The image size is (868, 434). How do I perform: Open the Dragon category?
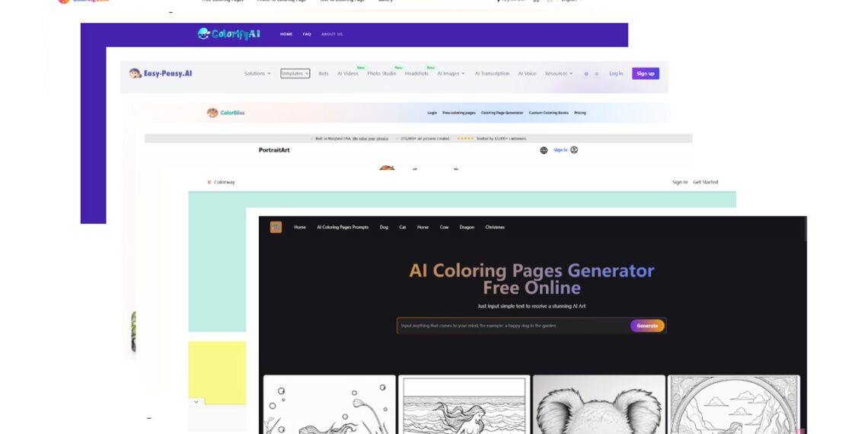(467, 227)
